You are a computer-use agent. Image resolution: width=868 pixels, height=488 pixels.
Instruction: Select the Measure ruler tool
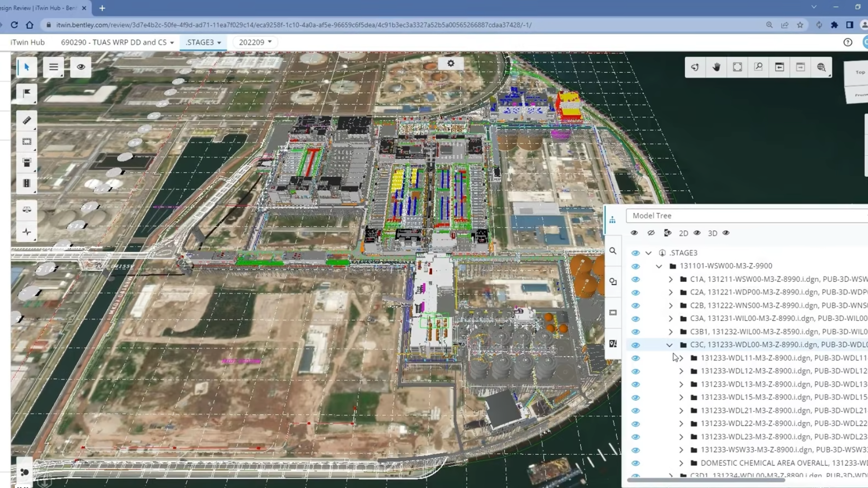(27, 120)
